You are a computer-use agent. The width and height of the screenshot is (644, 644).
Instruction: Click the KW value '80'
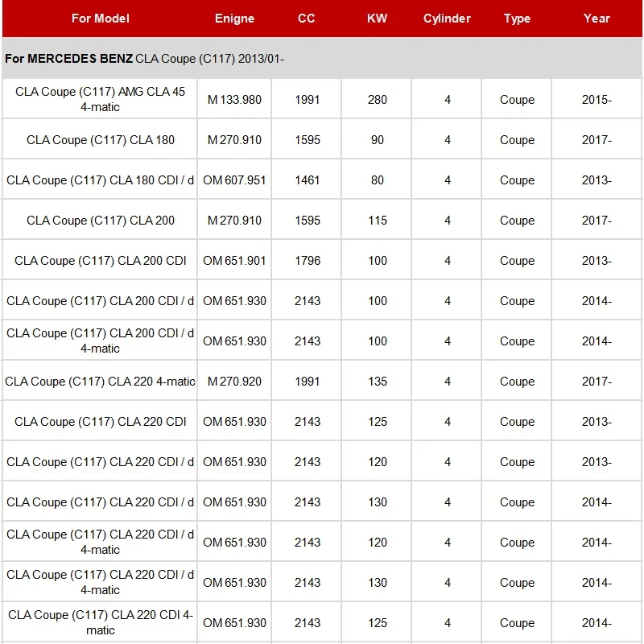pyautogui.click(x=377, y=180)
